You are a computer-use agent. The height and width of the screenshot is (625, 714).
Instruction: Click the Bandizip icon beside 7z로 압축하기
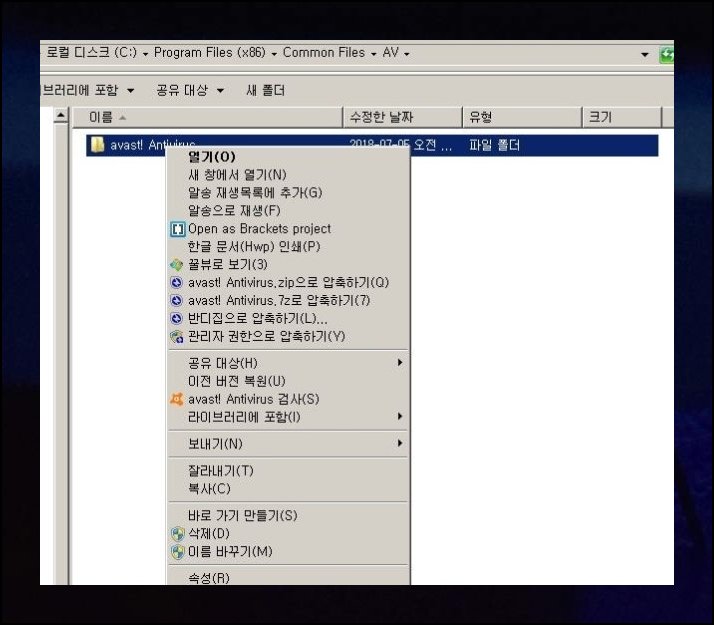(x=176, y=300)
